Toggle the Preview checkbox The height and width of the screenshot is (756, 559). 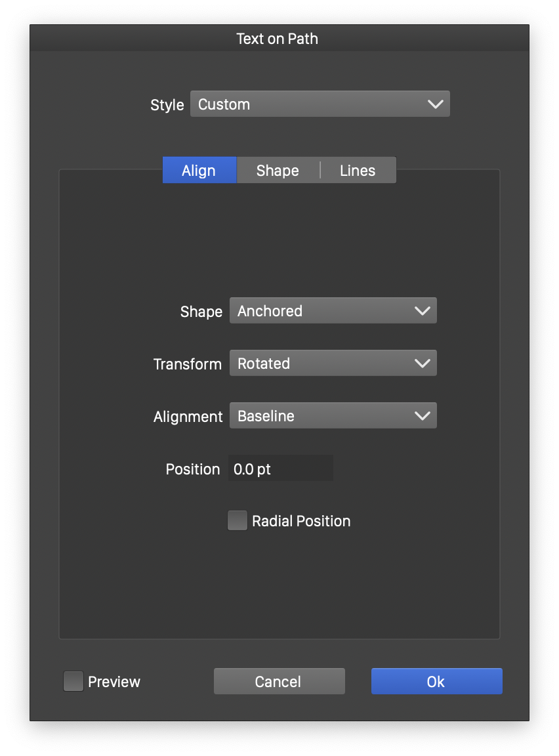(73, 682)
